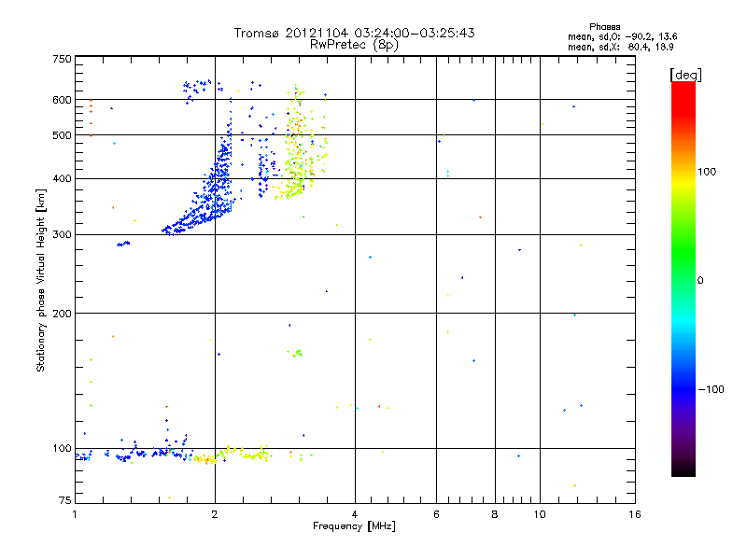Click the y-axis tick label '300'
747x560 pixels.
62,235
